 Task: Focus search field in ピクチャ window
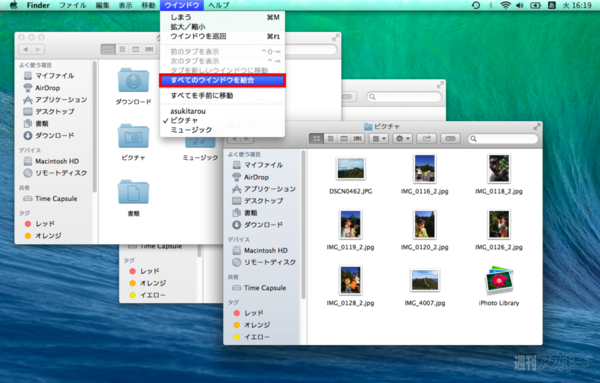503,139
